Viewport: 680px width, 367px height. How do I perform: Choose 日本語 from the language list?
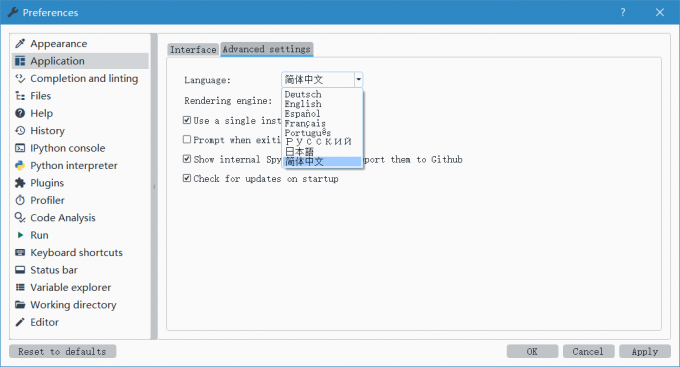click(x=322, y=152)
